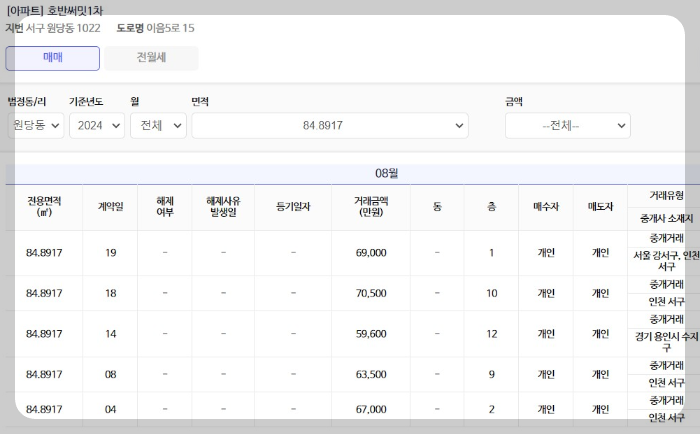Viewport: 700px width, 434px height.
Task: Open the 월 dropdown showing 전체
Action: [x=158, y=125]
